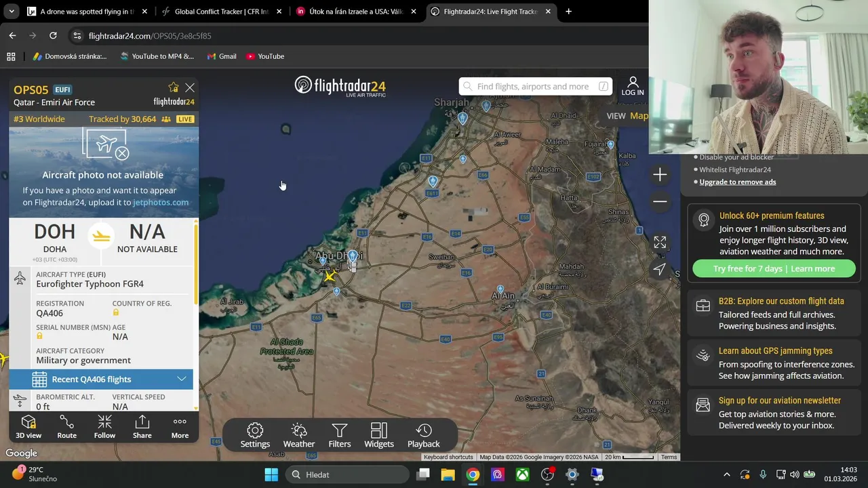Open map Keyboard shortcuts
Screen dimensions: 868x488
[448, 457]
